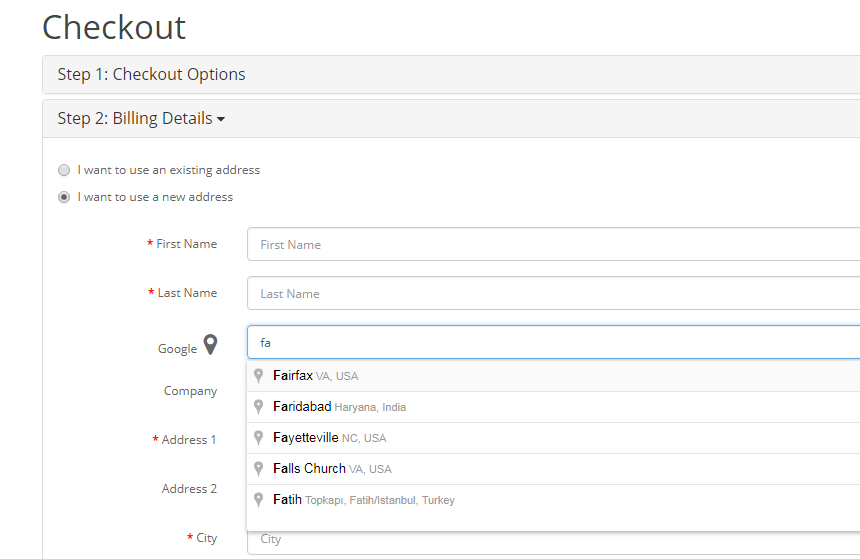Viewport: 860px width, 559px height.
Task: Focus the City input field
Action: (553, 542)
